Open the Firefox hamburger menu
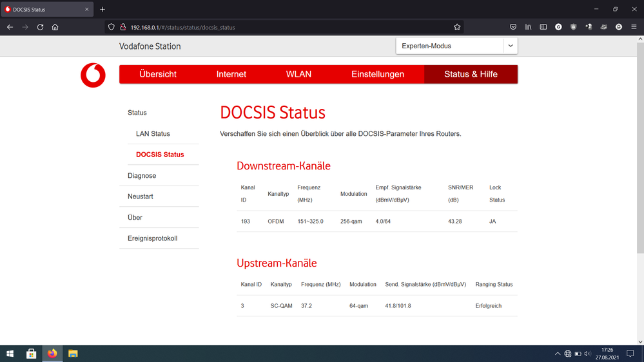 pos(634,27)
